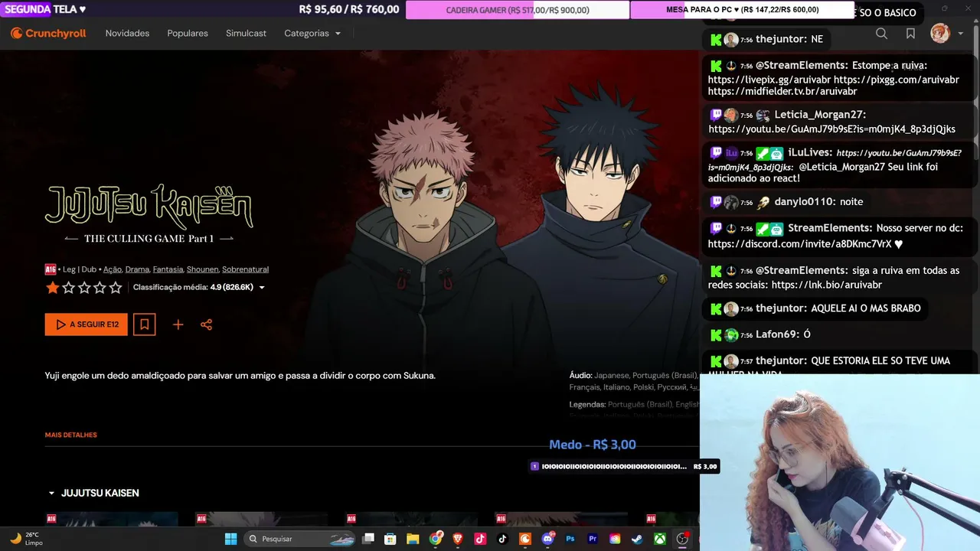Open the Crunchyroll search icon

881,33
